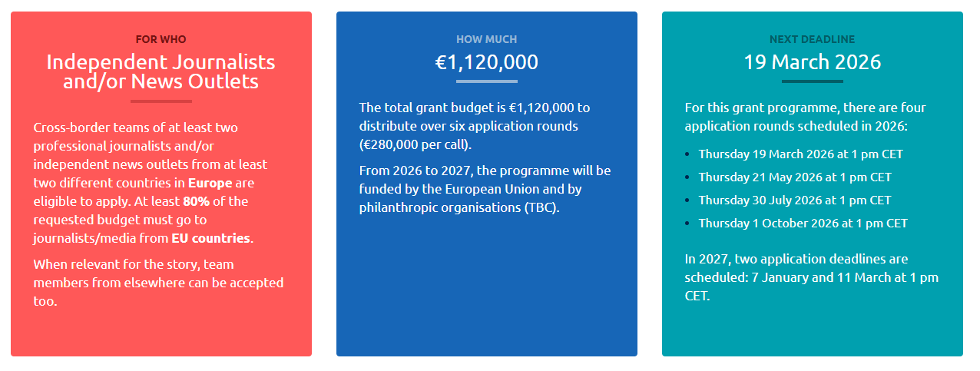Click the 'Thursday 30 July 2026' list item
Viewport: 980px width, 371px height.
795,200
